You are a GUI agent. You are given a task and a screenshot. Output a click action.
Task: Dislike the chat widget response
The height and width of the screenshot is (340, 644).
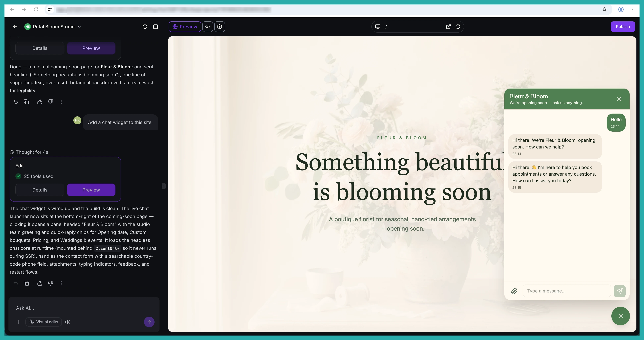pos(51,283)
